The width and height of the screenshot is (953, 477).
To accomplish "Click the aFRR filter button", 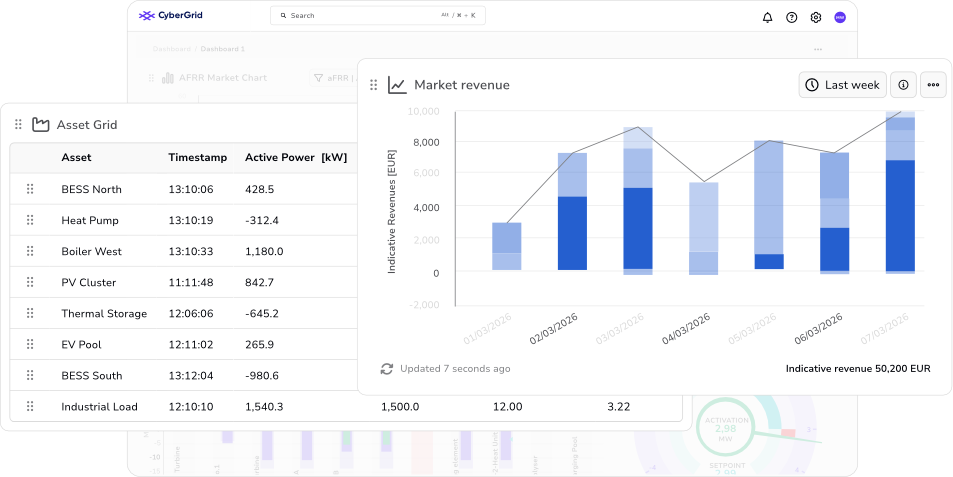I will [x=333, y=78].
